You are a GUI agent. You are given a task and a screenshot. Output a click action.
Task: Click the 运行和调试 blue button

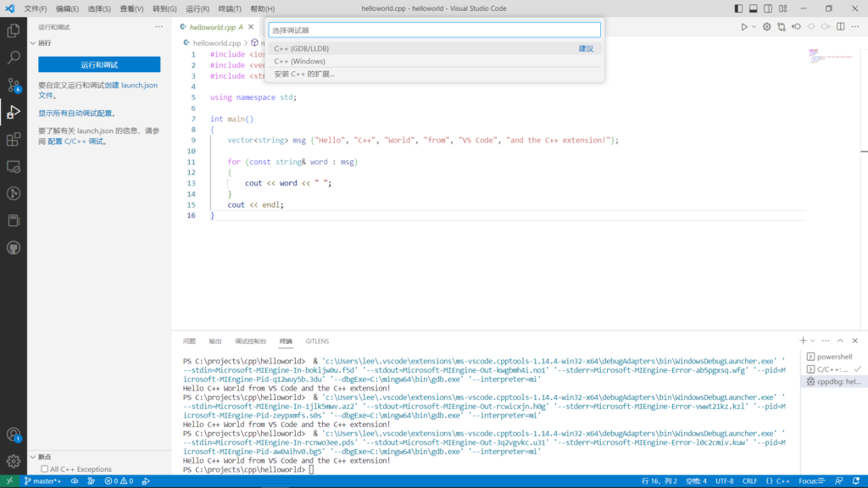pos(99,64)
